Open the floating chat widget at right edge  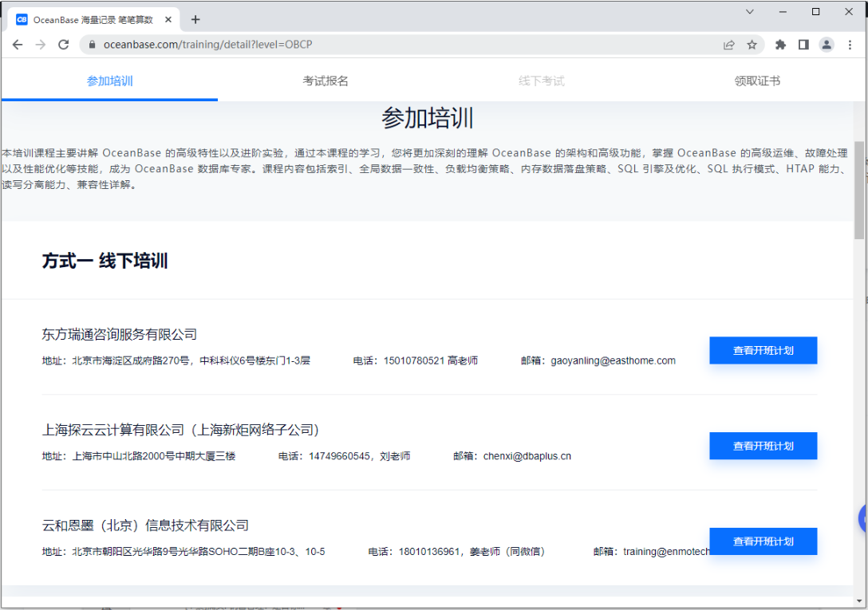pos(863,520)
